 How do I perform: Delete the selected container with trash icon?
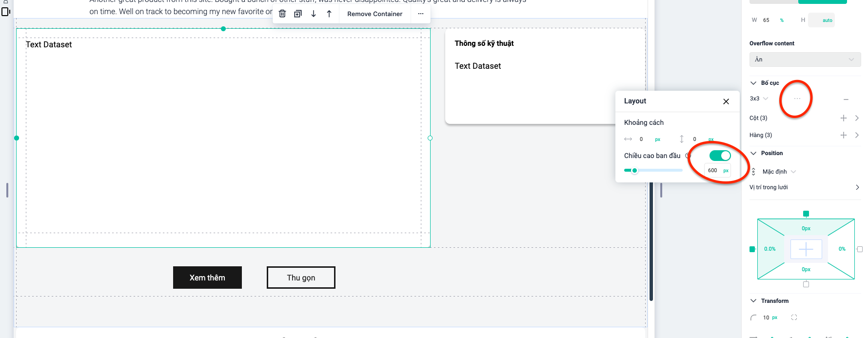(x=282, y=14)
